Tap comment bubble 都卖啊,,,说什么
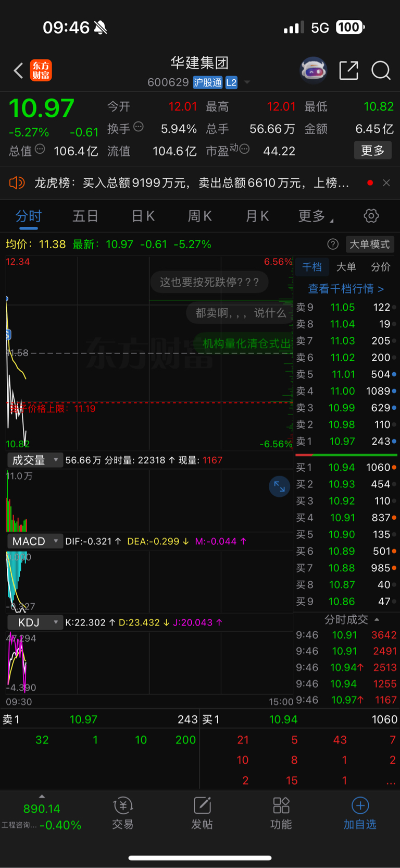Viewport: 400px width, 868px height. pyautogui.click(x=240, y=313)
